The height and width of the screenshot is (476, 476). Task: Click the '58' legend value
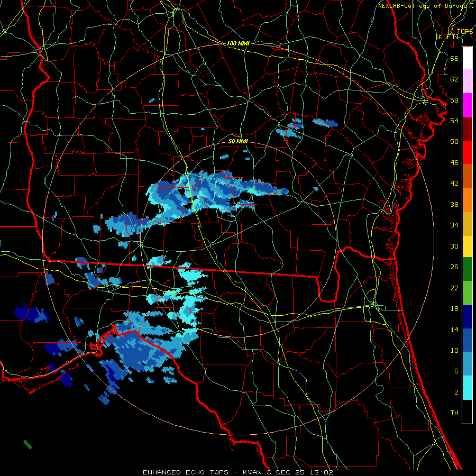[x=454, y=100]
